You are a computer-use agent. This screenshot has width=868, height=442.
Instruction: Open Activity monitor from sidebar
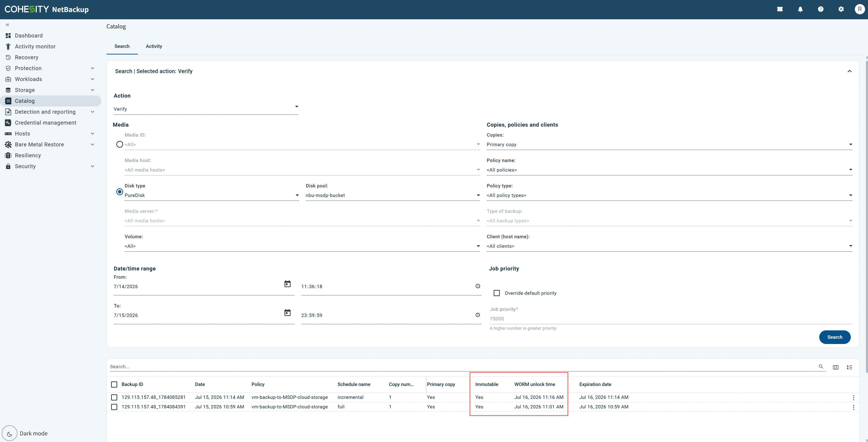coord(35,47)
